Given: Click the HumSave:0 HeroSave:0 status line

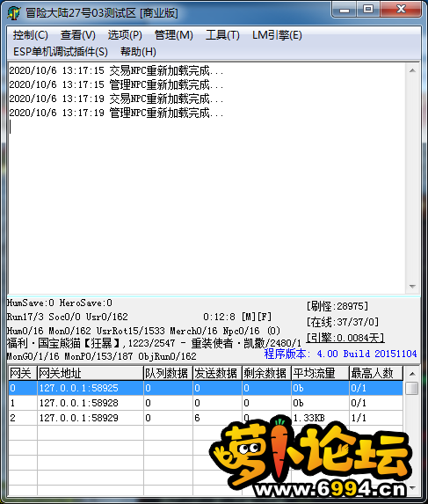Looking at the screenshot, I should (x=60, y=303).
